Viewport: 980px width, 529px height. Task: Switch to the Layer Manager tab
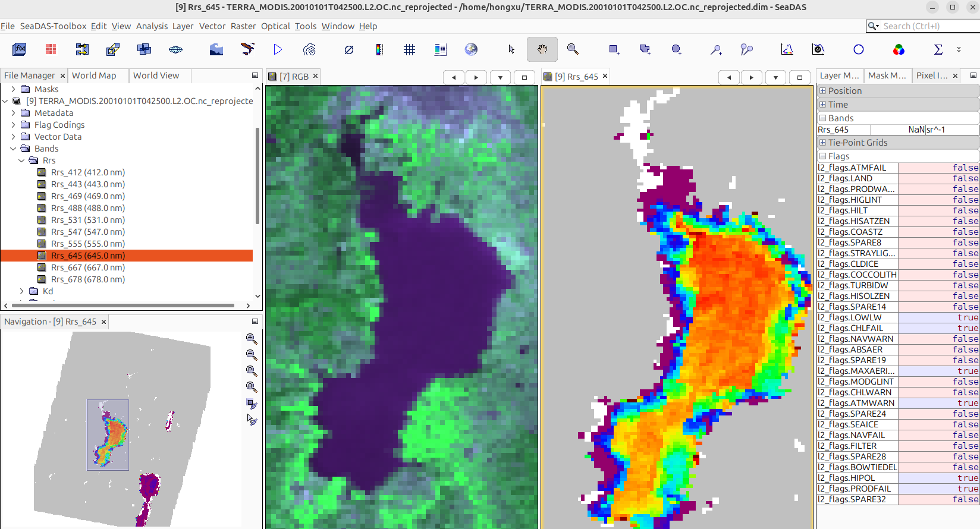click(839, 75)
